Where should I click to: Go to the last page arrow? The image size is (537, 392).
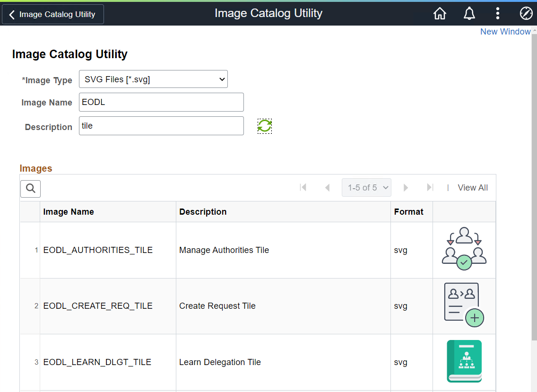tap(430, 188)
